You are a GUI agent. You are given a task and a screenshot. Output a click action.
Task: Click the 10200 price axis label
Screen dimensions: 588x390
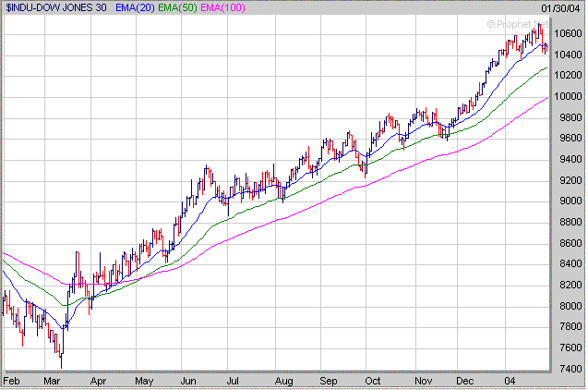coord(568,75)
